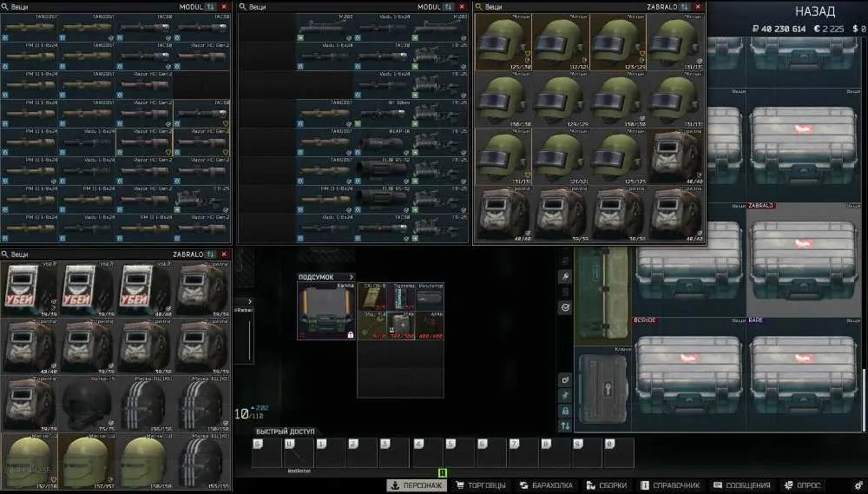This screenshot has height=494, width=868.
Task: Select the Ключи key case in stash
Action: [603, 389]
